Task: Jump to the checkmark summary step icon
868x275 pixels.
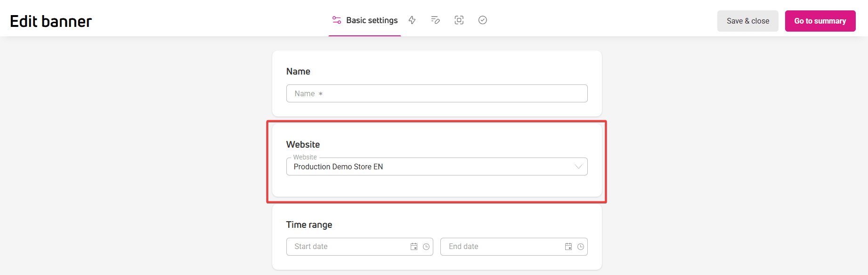Action: pos(483,20)
